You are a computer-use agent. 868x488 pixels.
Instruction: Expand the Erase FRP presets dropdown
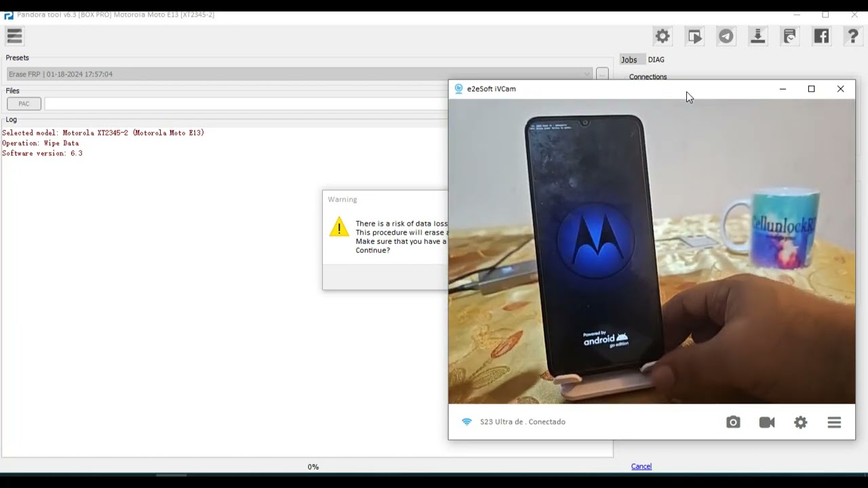tap(587, 74)
